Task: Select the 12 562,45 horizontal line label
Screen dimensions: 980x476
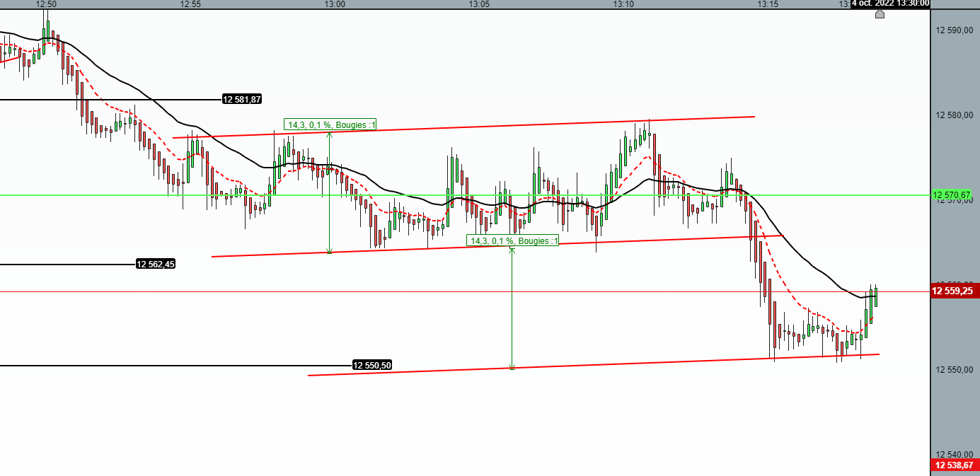Action: click(x=156, y=265)
